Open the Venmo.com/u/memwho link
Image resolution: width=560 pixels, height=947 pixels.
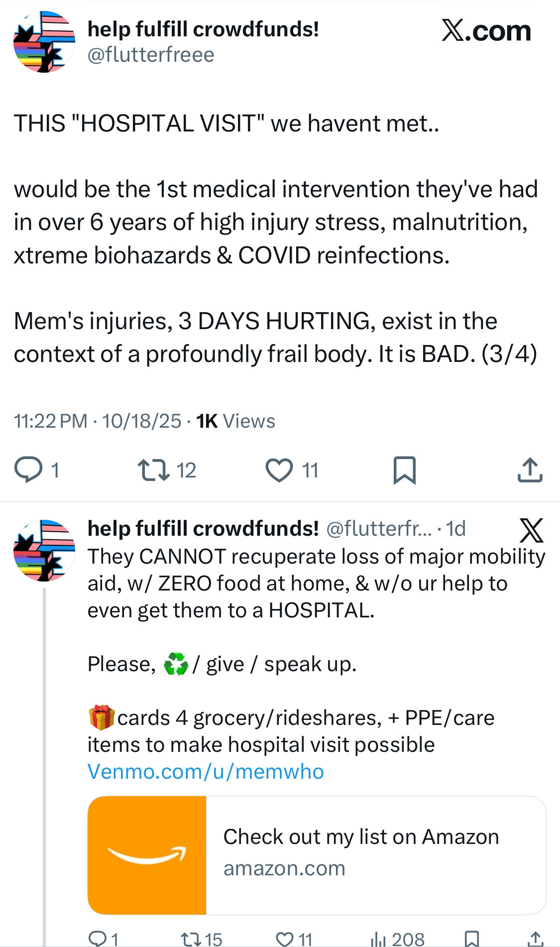click(x=206, y=771)
